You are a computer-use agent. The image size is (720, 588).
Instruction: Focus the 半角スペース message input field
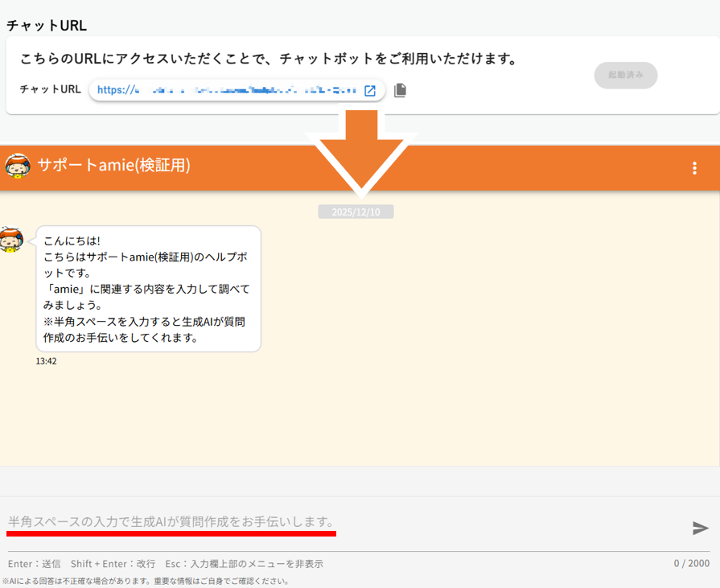[x=338, y=523]
